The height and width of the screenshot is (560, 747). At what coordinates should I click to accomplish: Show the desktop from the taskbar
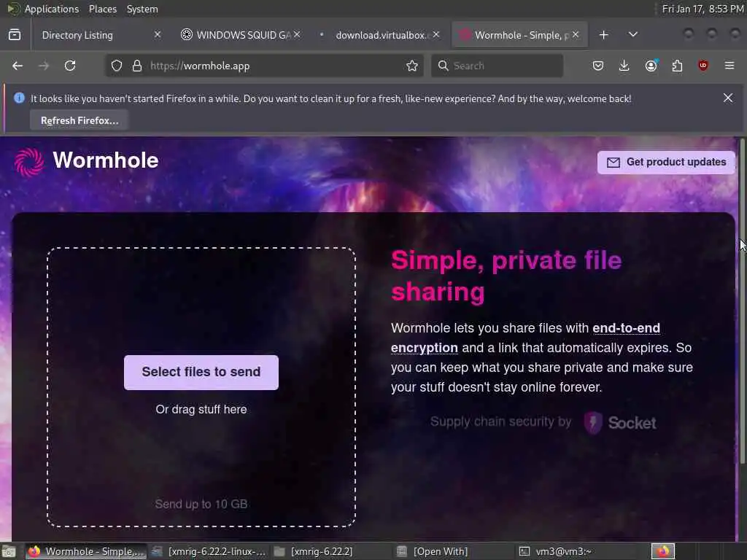tap(9, 551)
